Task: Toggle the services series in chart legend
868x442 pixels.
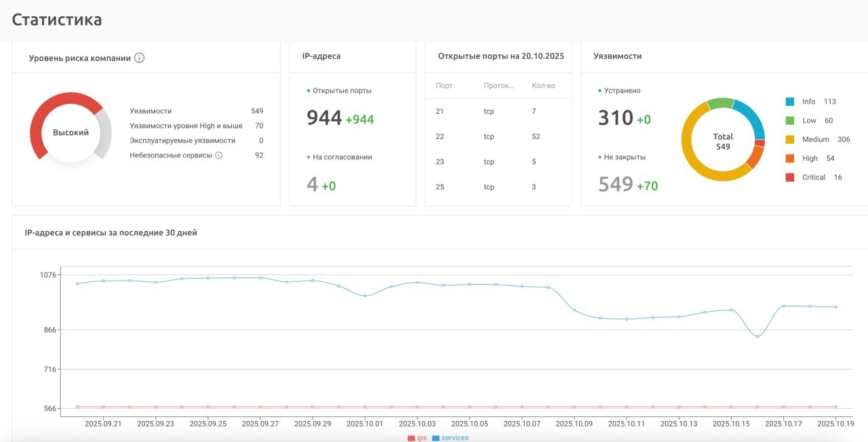Action: pyautogui.click(x=450, y=438)
